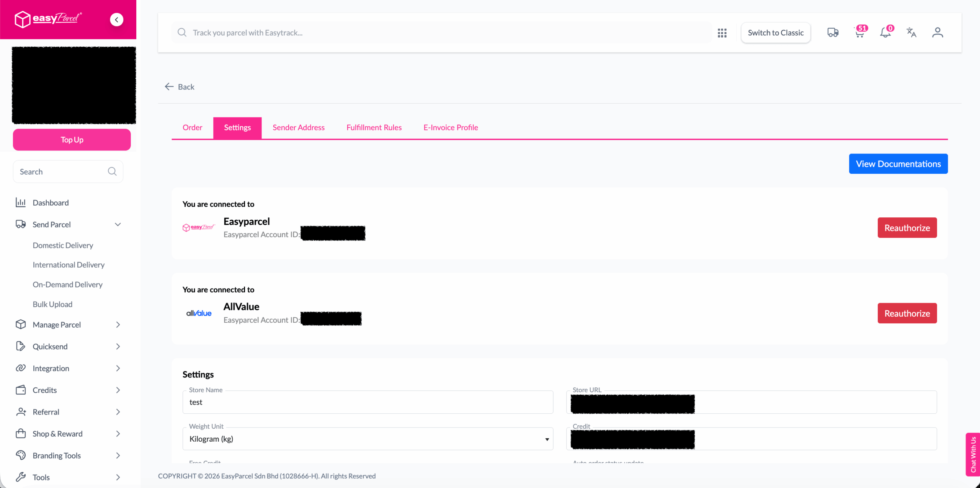This screenshot has height=488, width=980.
Task: Reauthorize the AllValue connection
Action: (907, 313)
